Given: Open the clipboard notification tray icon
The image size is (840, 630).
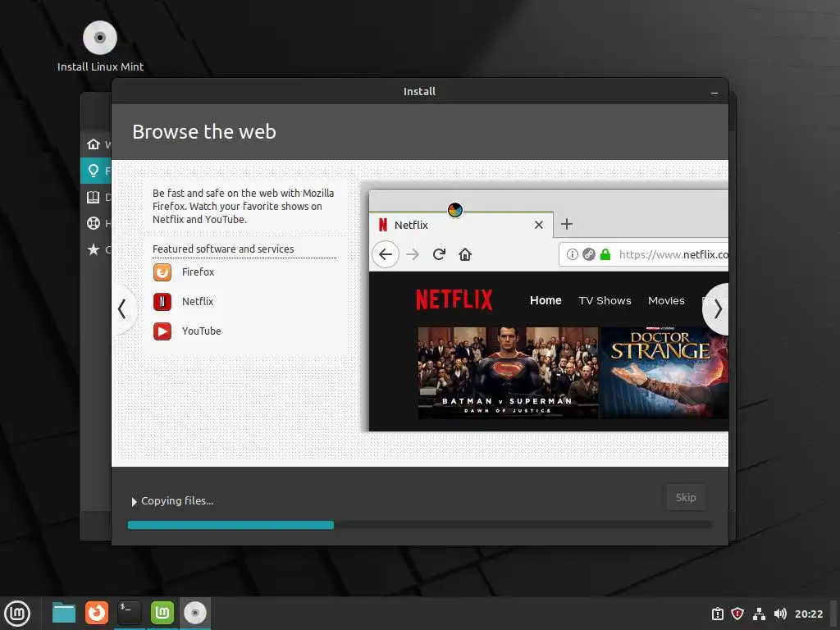Looking at the screenshot, I should coord(717,614).
